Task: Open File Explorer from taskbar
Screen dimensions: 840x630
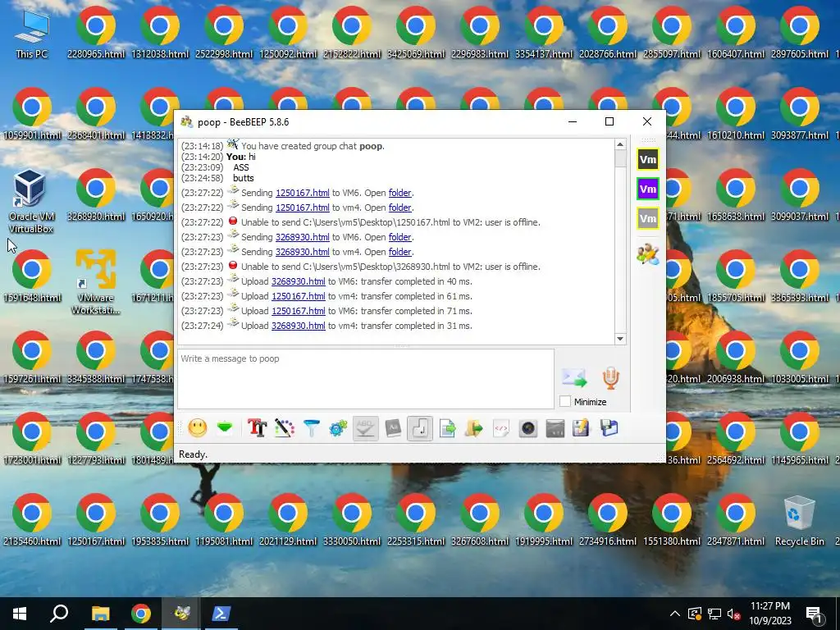Action: pyautogui.click(x=100, y=614)
